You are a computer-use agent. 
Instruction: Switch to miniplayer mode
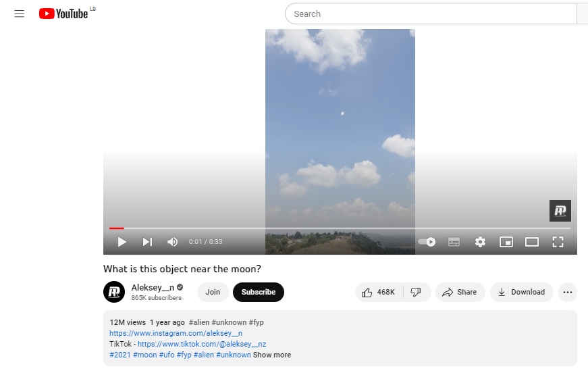pyautogui.click(x=506, y=242)
